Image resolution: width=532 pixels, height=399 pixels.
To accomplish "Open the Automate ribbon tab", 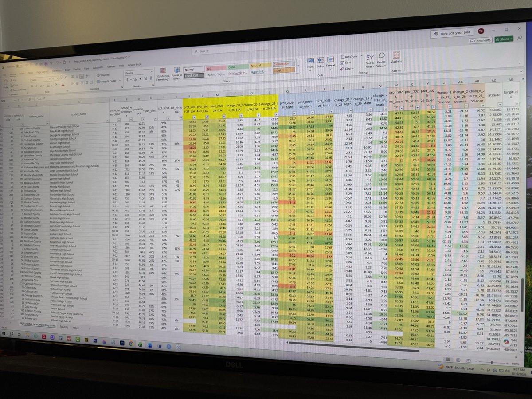I will (x=98, y=67).
